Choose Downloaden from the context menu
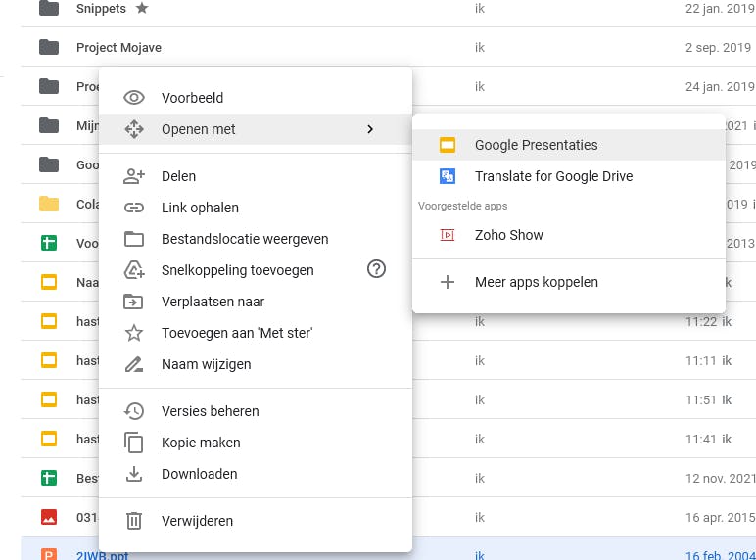Viewport: 756px width, 560px height. [199, 474]
